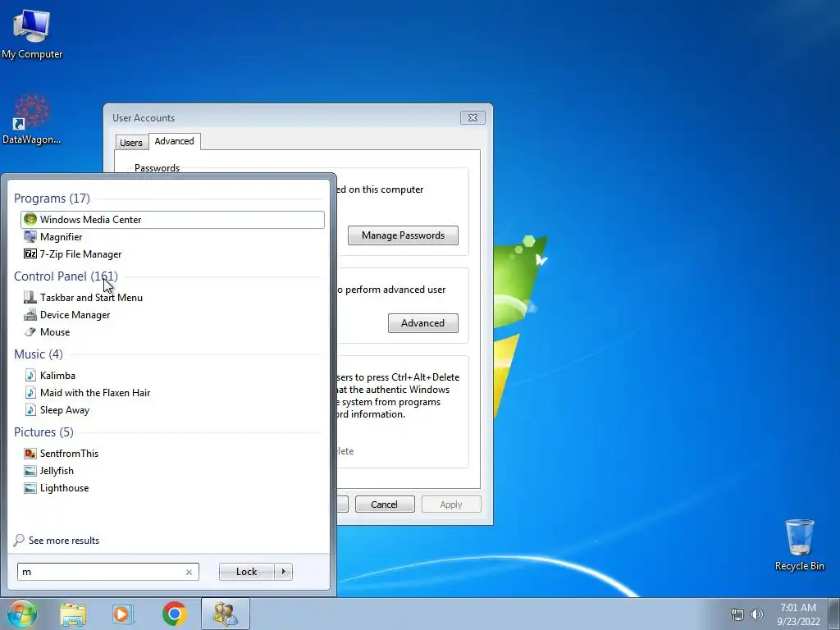
Task: Open Windows Media Center icon in results
Action: pos(30,219)
